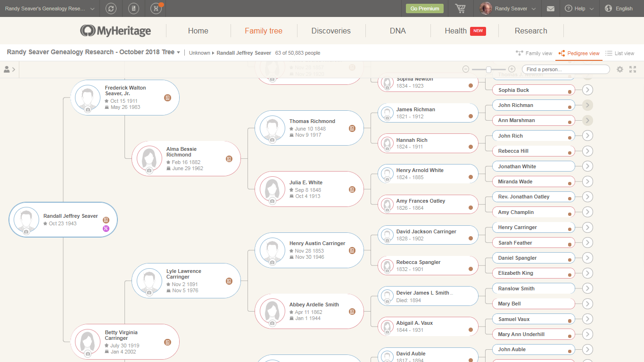Open the tree settings gear
Viewport: 644px width, 362px height.
pyautogui.click(x=620, y=69)
